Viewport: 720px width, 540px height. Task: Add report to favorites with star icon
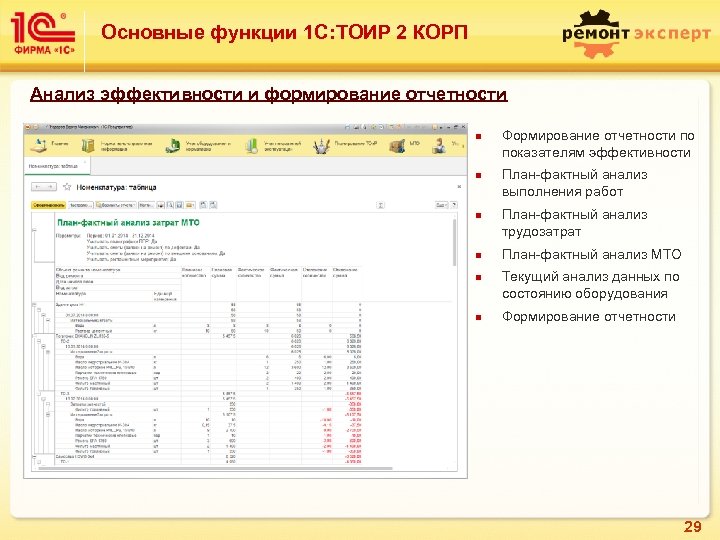67,187
